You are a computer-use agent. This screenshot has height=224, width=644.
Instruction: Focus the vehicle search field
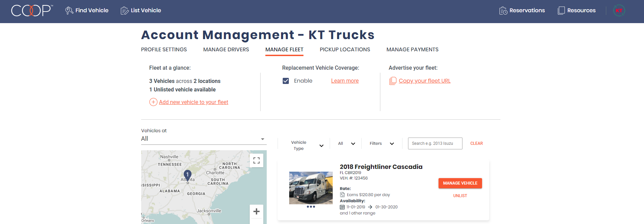(435, 143)
